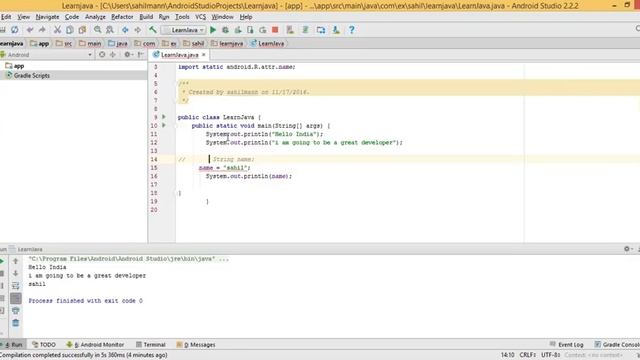Click the Navigate Forward arrow icon

coord(138,30)
